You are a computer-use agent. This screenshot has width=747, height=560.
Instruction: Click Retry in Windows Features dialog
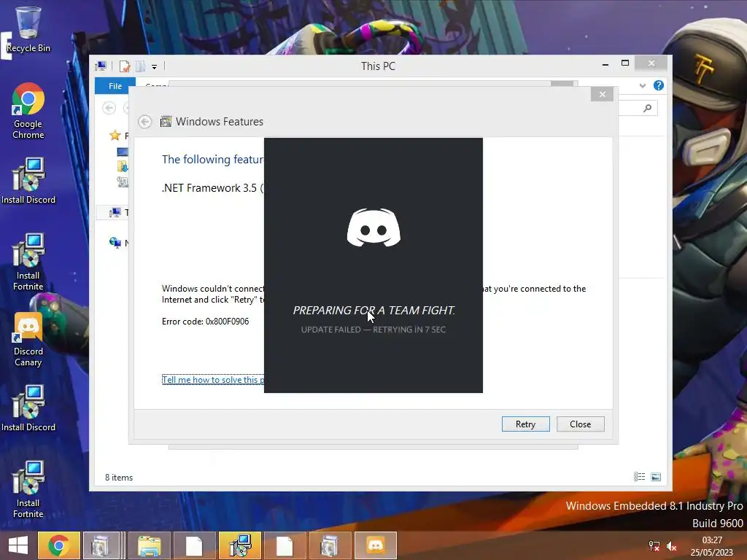point(525,424)
